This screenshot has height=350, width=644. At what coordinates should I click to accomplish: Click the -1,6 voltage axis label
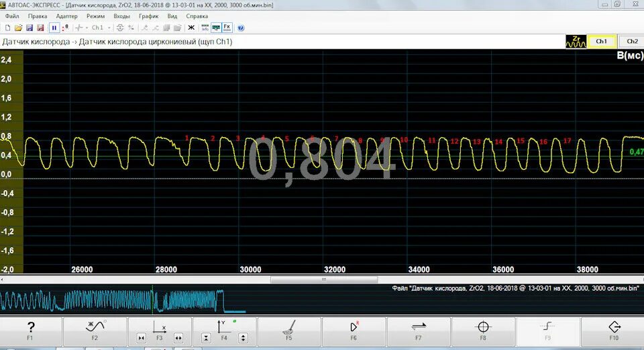7,251
